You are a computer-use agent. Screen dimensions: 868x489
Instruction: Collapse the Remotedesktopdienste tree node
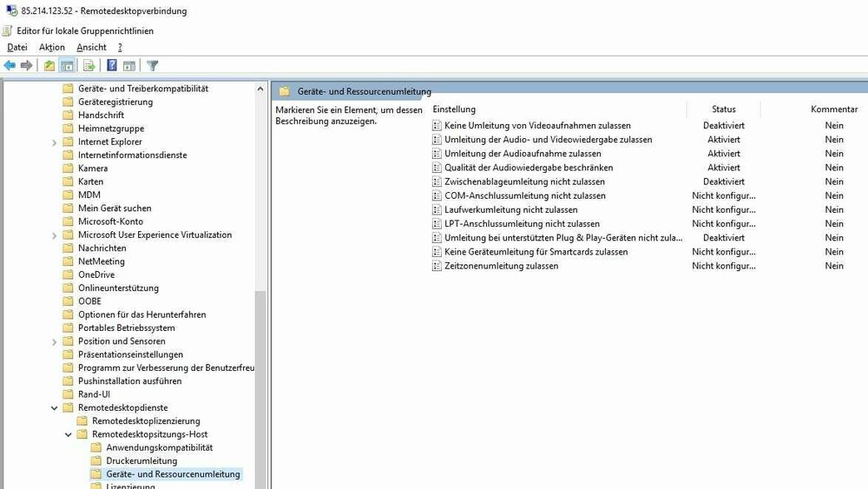pyautogui.click(x=55, y=407)
